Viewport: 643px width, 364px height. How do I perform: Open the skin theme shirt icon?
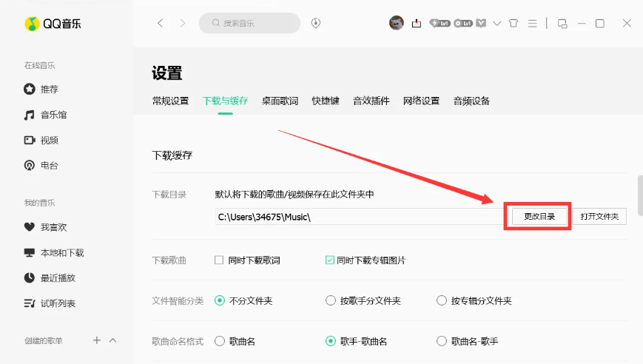coord(514,23)
